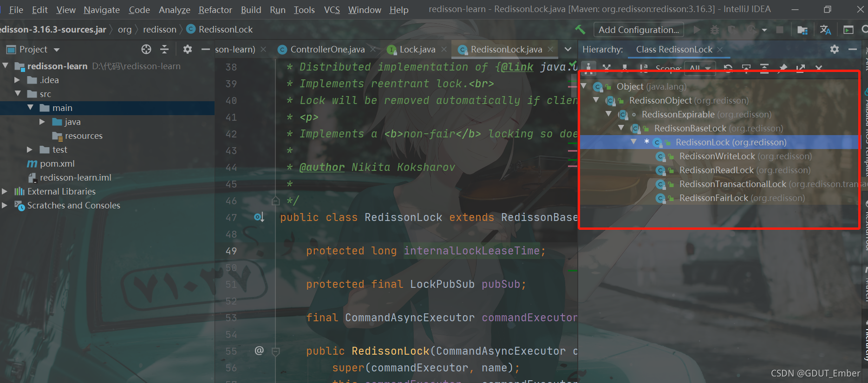Toggle Subtypes Hierarchy view

tap(625, 68)
